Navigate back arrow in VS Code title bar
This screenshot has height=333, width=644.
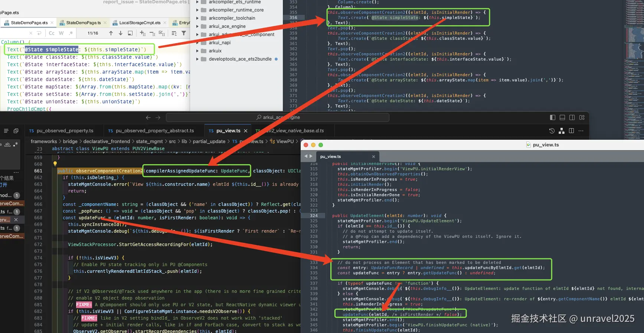click(148, 117)
